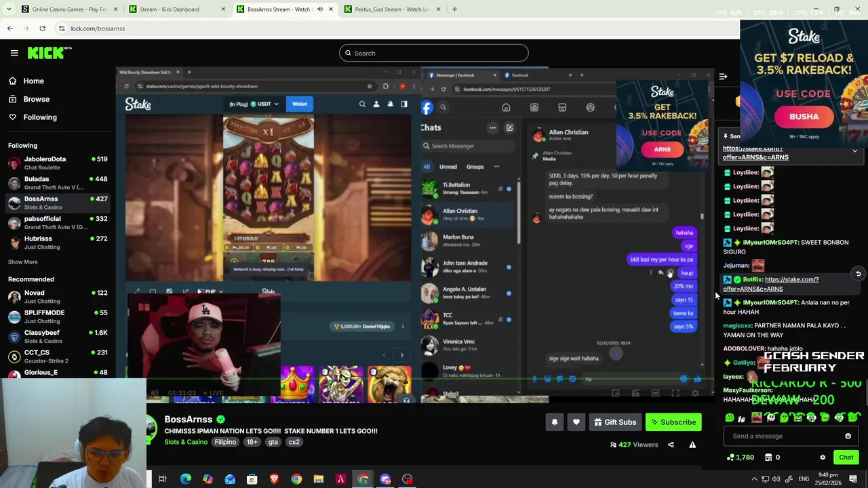Open Brave browser from taskbar
This screenshot has width=868, height=488.
point(274,479)
